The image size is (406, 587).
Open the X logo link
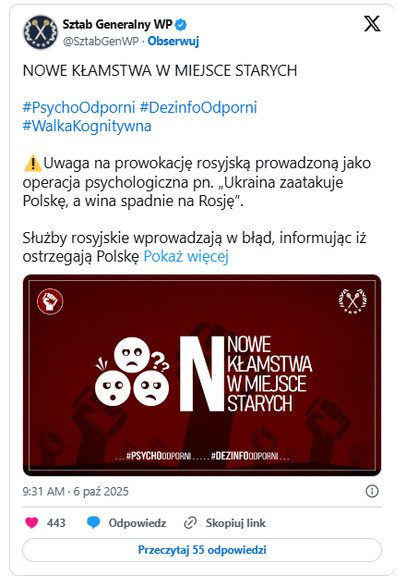click(372, 24)
